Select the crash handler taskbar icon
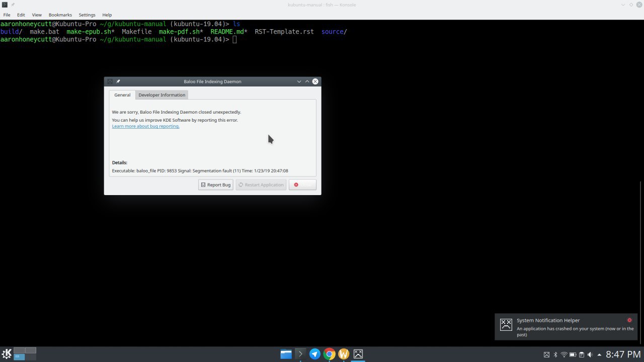The height and width of the screenshot is (362, 644). (x=358, y=354)
